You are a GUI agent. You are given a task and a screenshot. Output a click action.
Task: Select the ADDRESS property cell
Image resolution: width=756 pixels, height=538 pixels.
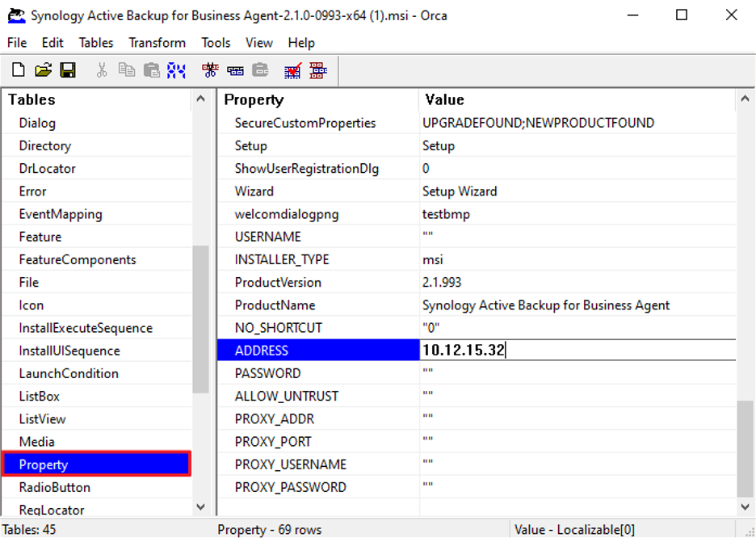[x=318, y=351]
